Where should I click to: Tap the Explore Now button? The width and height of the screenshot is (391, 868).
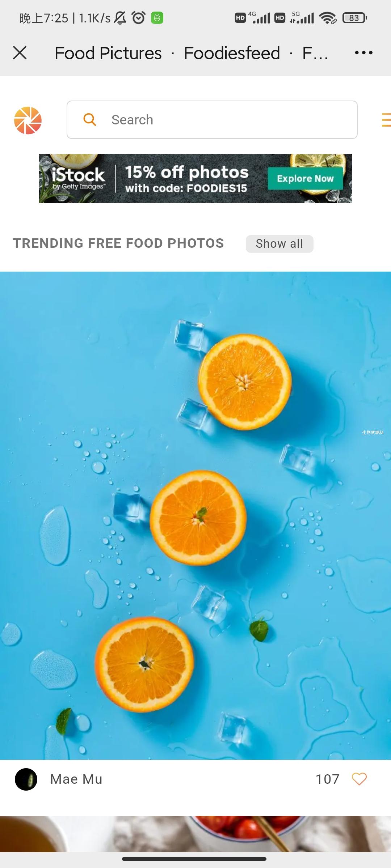305,179
